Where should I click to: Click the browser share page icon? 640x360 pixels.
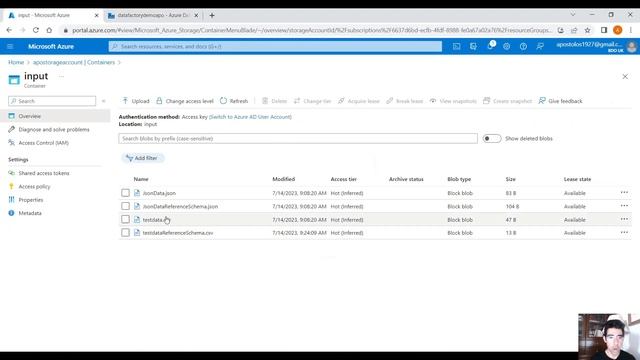574,30
